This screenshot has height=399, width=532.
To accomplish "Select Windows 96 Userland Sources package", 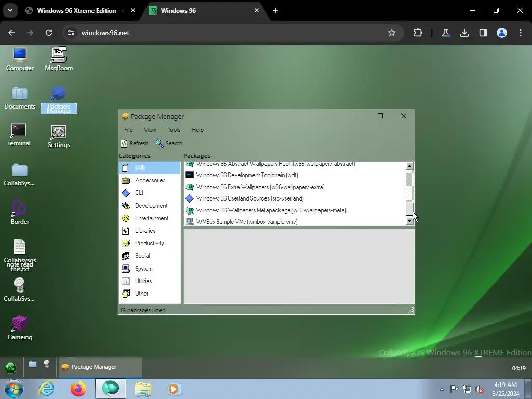I will coord(295,198).
